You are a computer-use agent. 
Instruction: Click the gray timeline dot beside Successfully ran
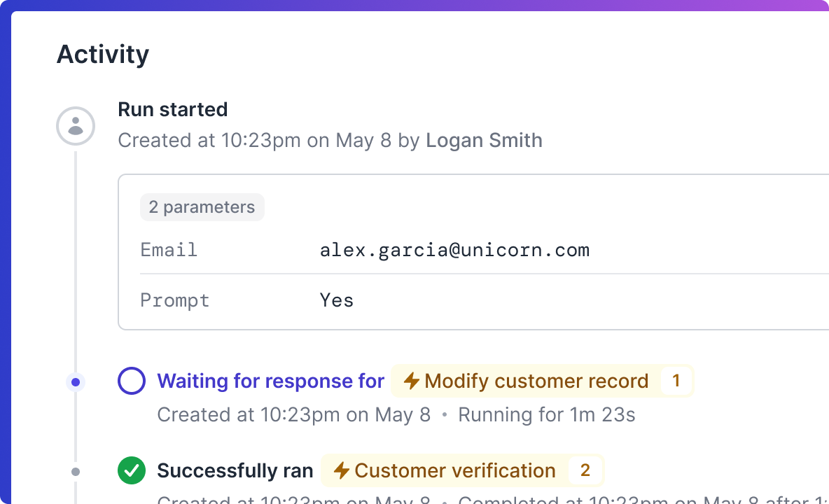tap(76, 472)
